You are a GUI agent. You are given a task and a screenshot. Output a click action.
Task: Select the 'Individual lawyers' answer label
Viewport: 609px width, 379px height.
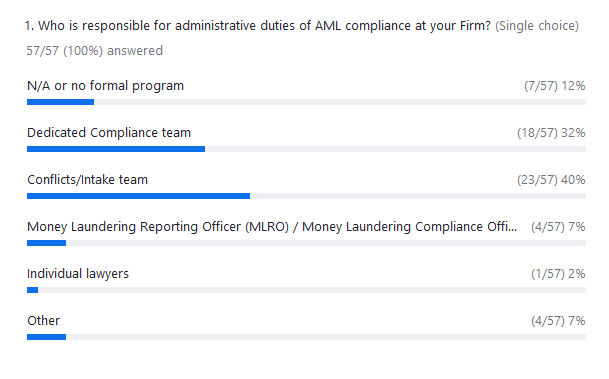coord(78,273)
